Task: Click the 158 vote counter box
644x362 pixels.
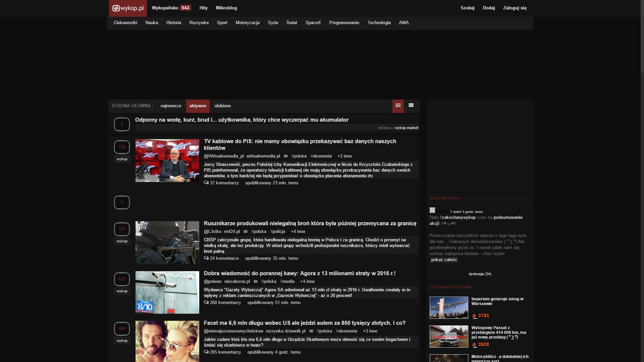Action: pyautogui.click(x=122, y=147)
